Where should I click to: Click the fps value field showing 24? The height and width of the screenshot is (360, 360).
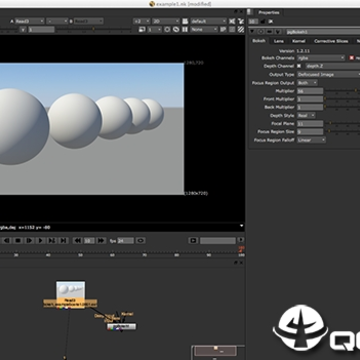125,240
